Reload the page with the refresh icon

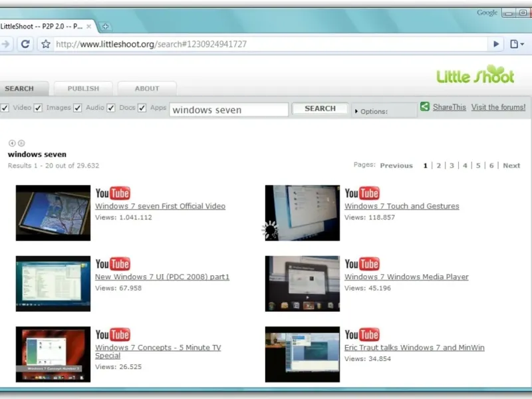tap(25, 44)
